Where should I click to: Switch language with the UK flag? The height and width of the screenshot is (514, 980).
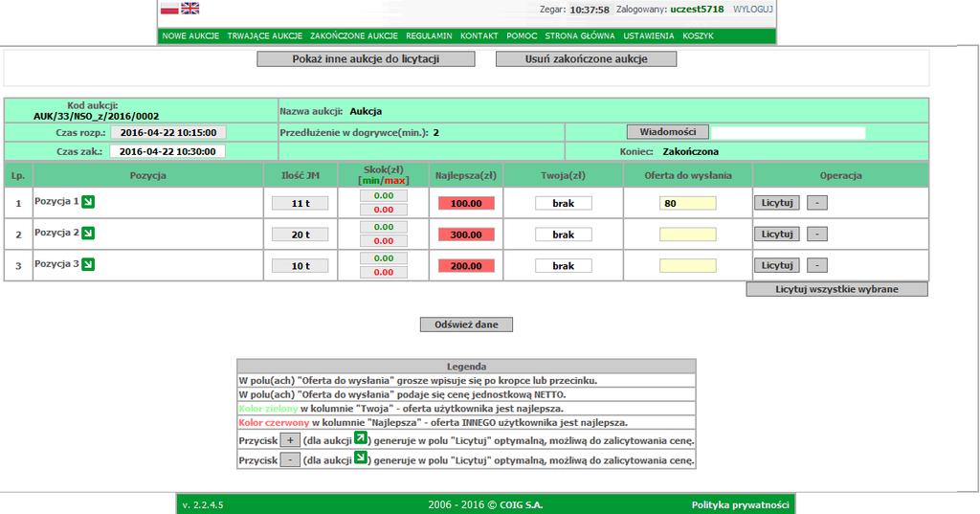[x=190, y=8]
